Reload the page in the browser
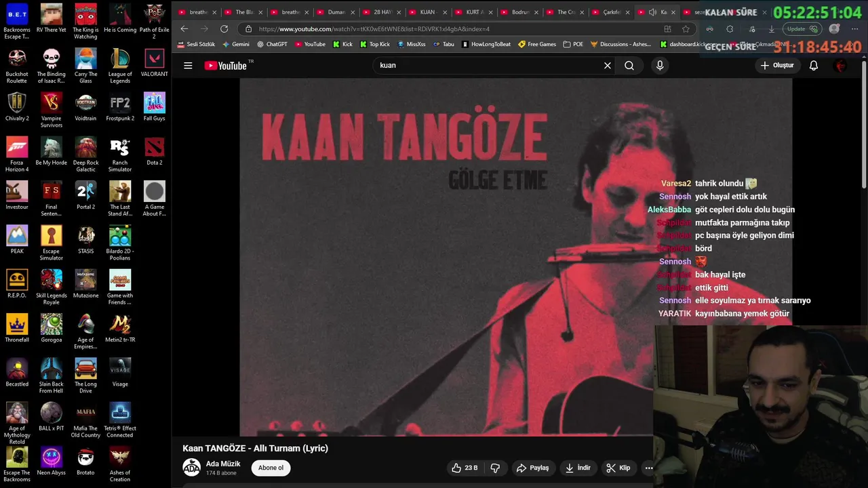The height and width of the screenshot is (488, 868). [x=224, y=29]
